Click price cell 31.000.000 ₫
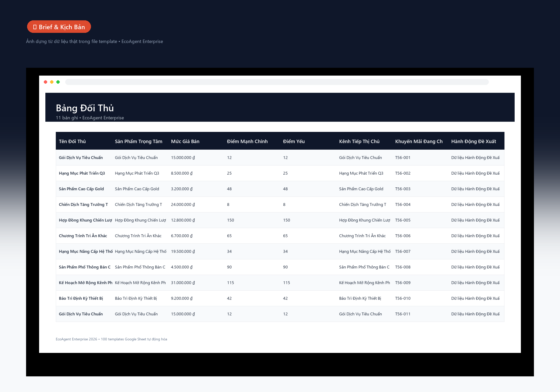This screenshot has height=392, width=560. [x=183, y=283]
